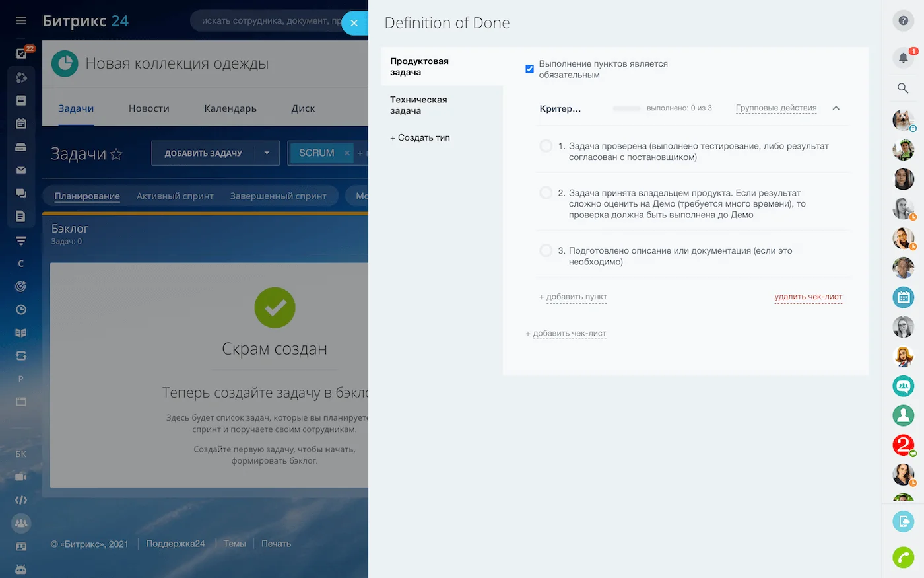Close the Definition of Done panel
The image size is (924, 578).
[354, 23]
